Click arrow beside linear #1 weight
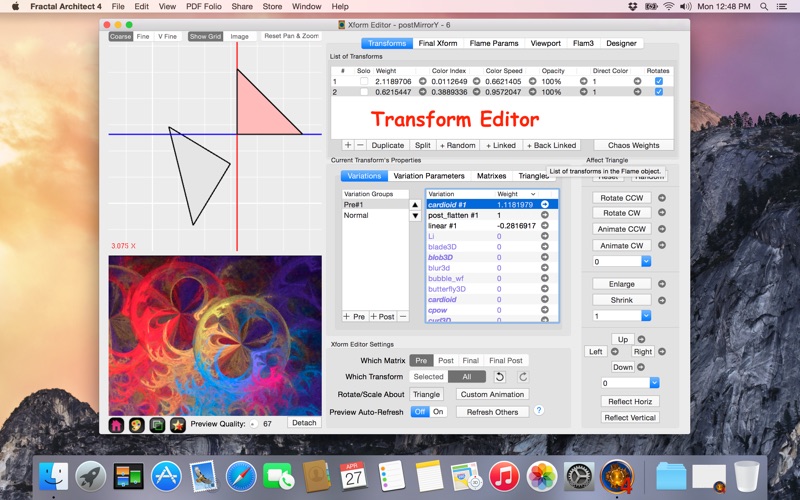Image resolution: width=800 pixels, height=500 pixels. click(x=544, y=226)
